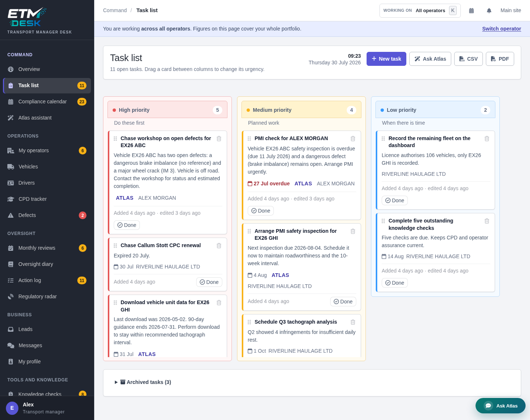Click the ATLAS tag on Arrange PMI card

280,275
